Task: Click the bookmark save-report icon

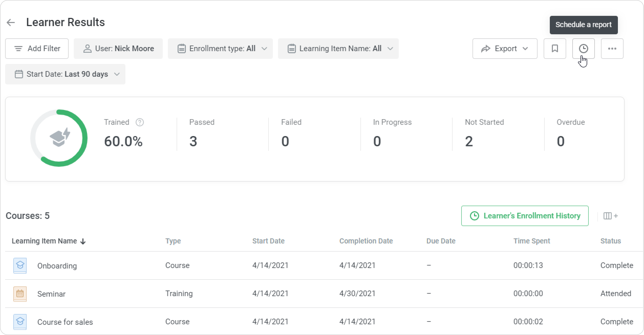Action: [x=555, y=49]
